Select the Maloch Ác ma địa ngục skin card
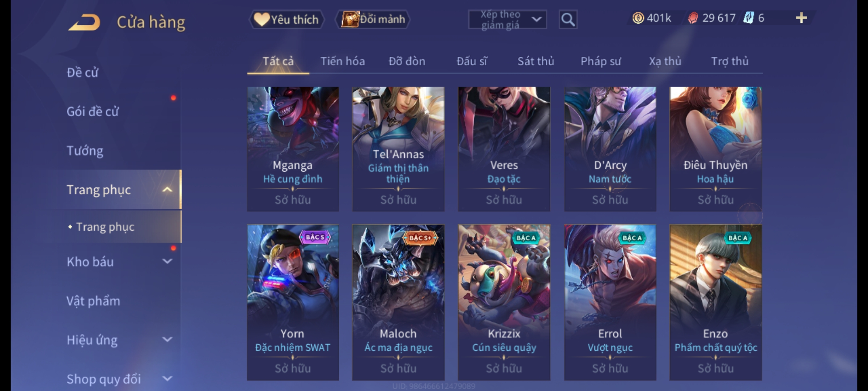The image size is (868, 391). (398, 302)
